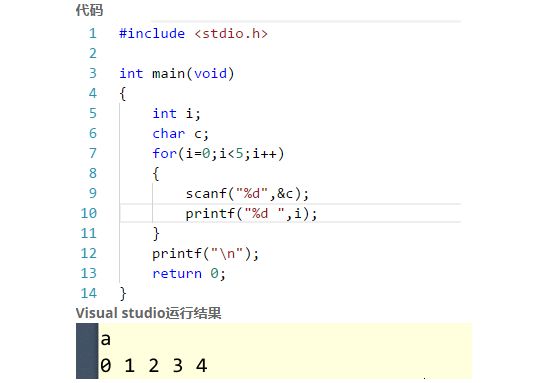Click the 'int main(void)' code line
This screenshot has width=549, height=383.
tap(176, 74)
